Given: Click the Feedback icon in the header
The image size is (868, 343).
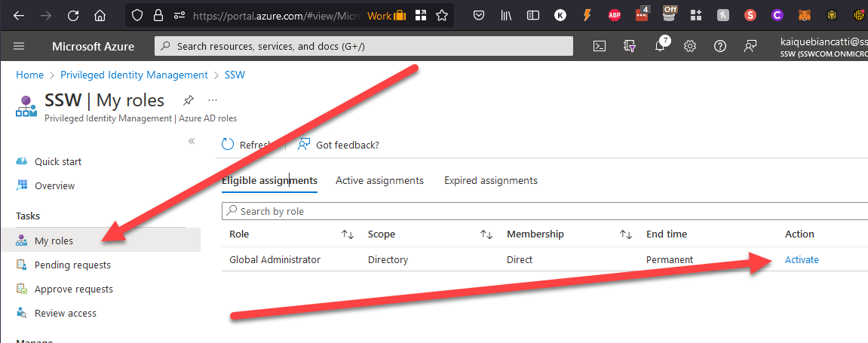Looking at the screenshot, I should coord(750,46).
